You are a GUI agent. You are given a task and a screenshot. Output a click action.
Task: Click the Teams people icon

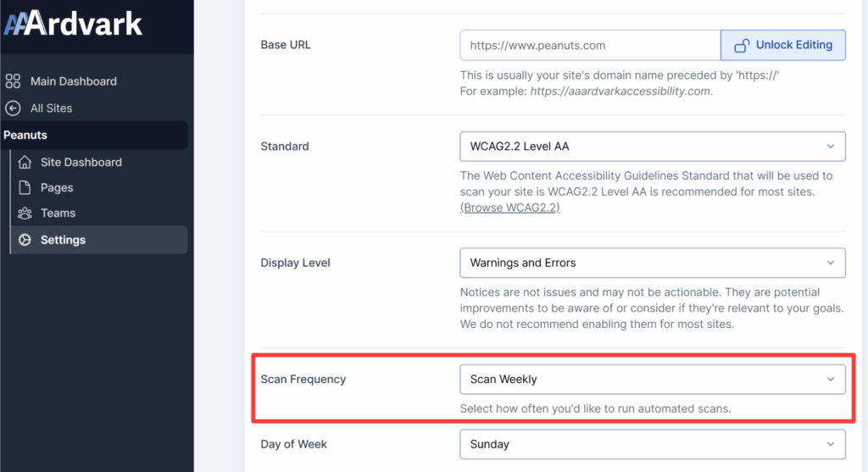(x=25, y=213)
